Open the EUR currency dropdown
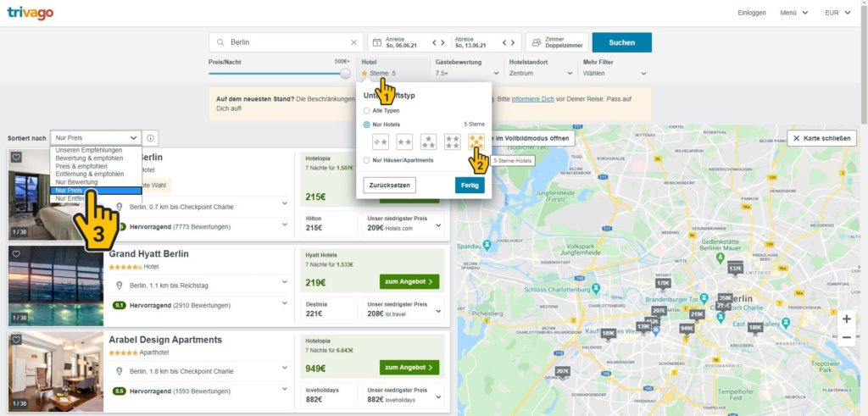The height and width of the screenshot is (416, 868). point(837,13)
